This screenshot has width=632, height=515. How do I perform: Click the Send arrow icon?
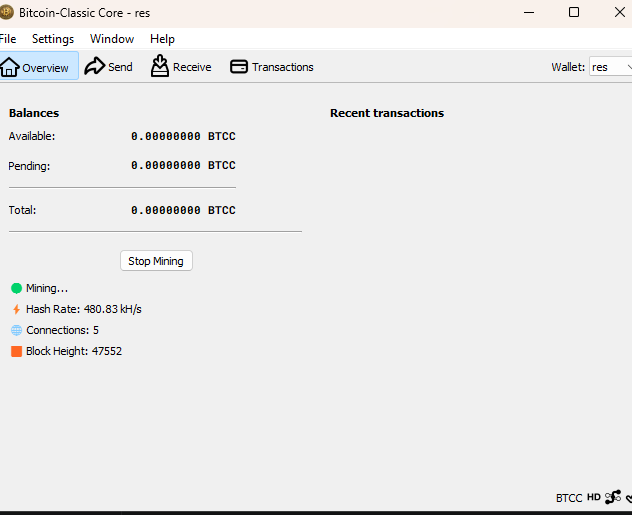(95, 66)
